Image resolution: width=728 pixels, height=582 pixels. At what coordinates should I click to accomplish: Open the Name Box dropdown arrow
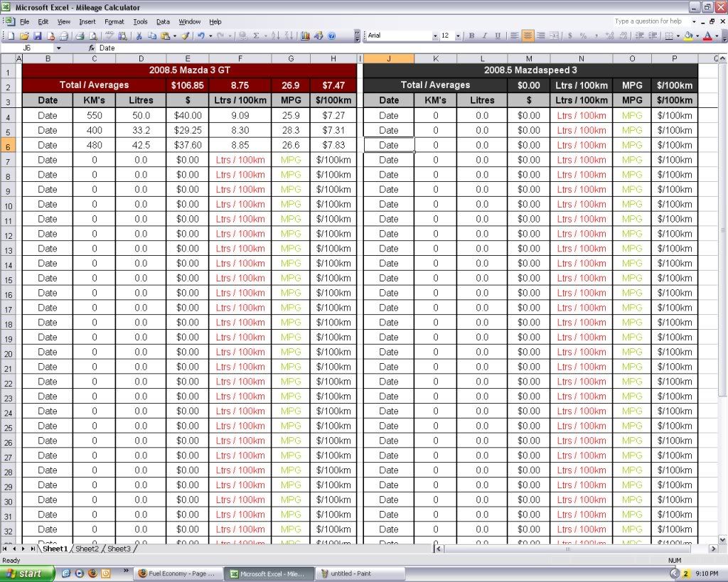pyautogui.click(x=58, y=48)
